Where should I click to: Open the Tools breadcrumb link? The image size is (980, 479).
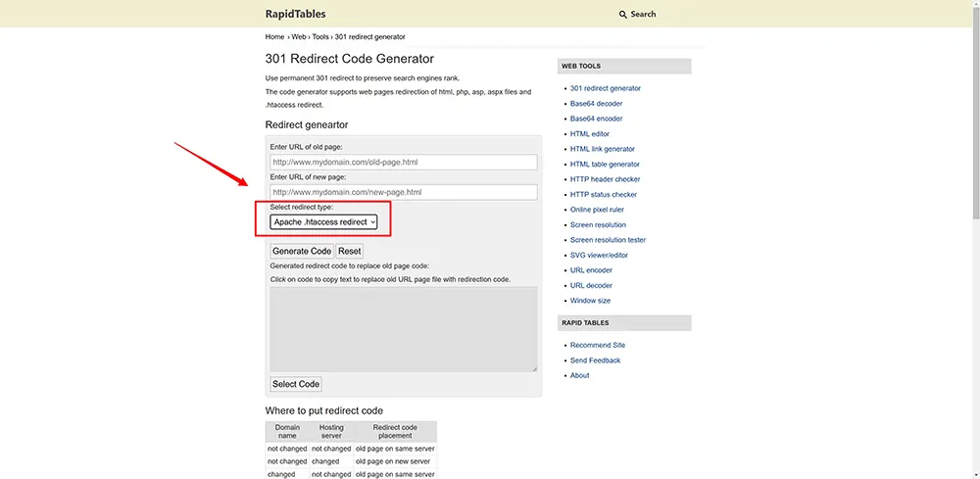pos(320,37)
